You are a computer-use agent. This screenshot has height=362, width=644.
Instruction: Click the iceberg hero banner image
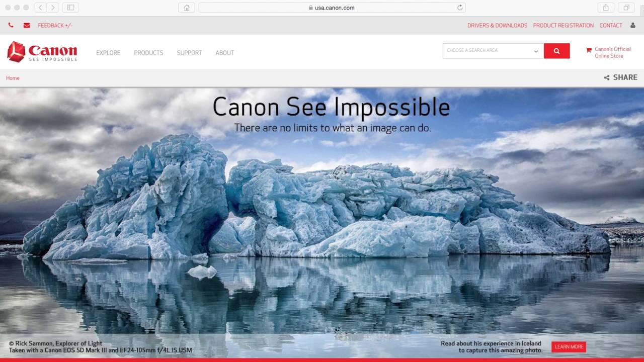(x=322, y=224)
